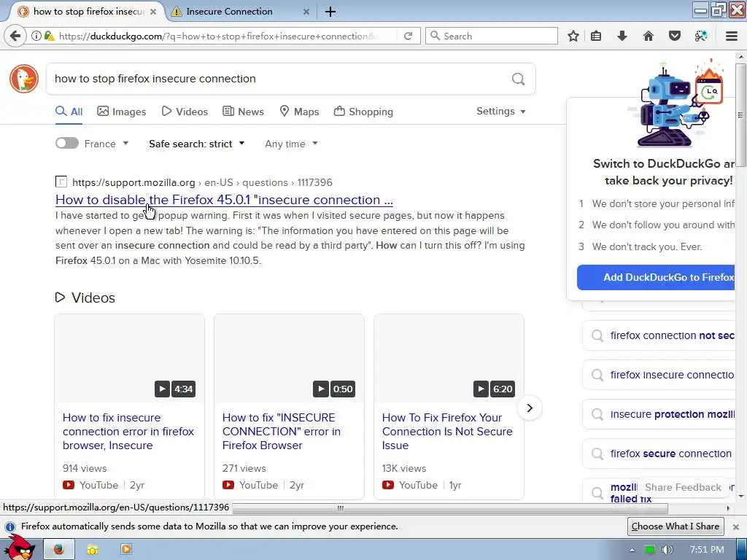The width and height of the screenshot is (747, 560).
Task: Show hidden system tray icons
Action: (632, 550)
